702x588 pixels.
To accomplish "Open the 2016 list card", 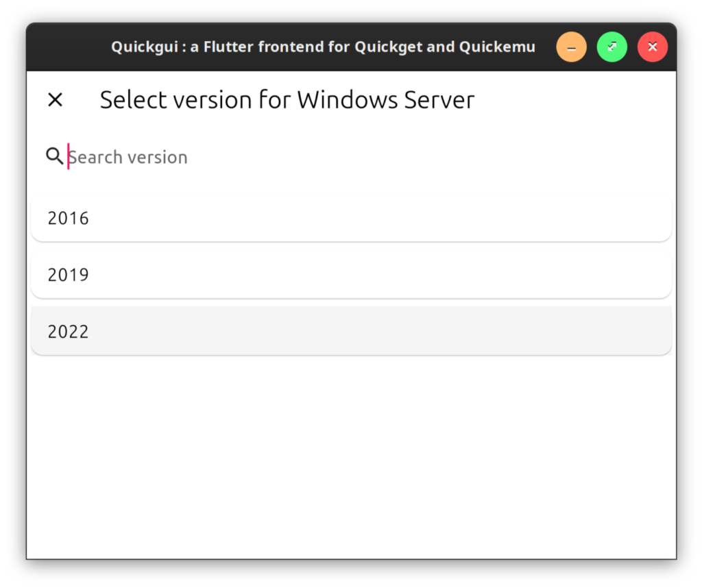I will click(x=351, y=218).
